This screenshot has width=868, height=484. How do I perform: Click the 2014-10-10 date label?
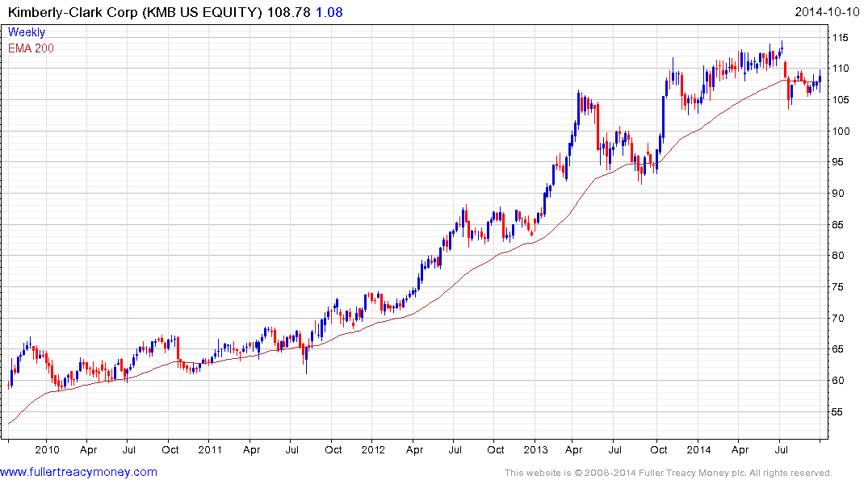click(827, 12)
